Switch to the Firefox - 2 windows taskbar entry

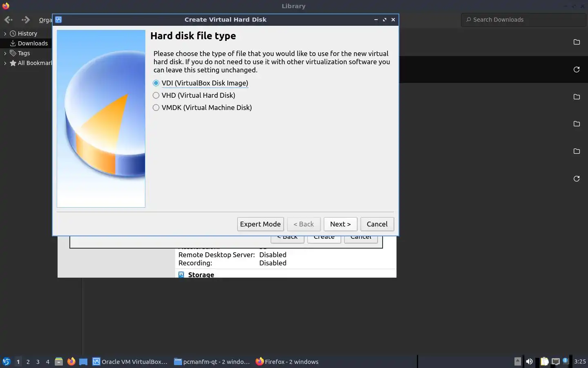(287, 361)
